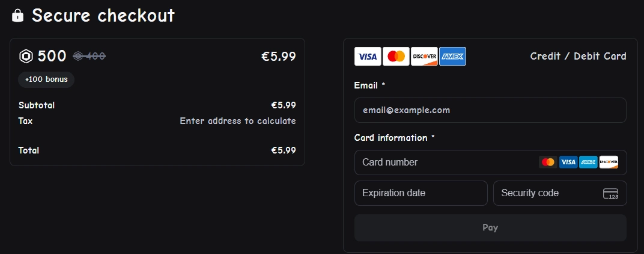Click the Enter address to calculate text
The image size is (644, 254).
[238, 121]
